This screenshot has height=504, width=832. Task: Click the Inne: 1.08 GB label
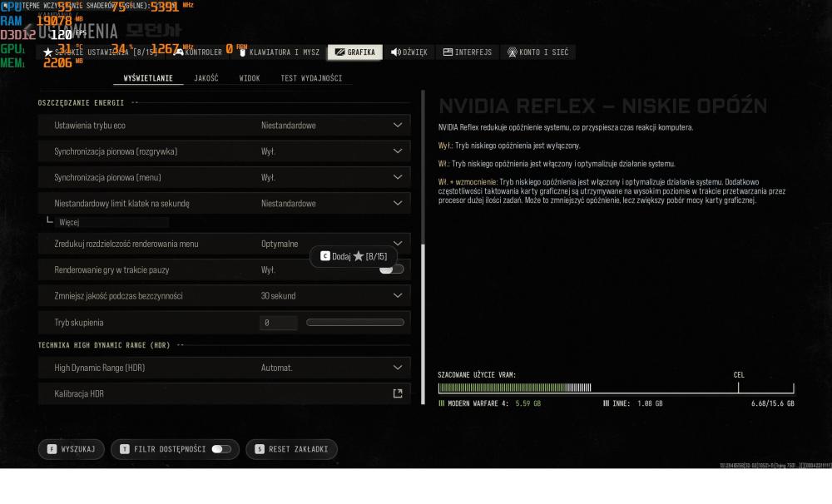(x=633, y=403)
